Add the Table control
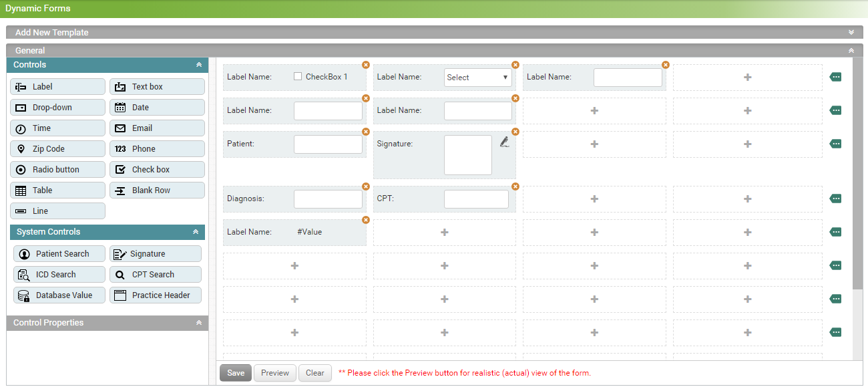The height and width of the screenshot is (389, 868). click(x=57, y=190)
